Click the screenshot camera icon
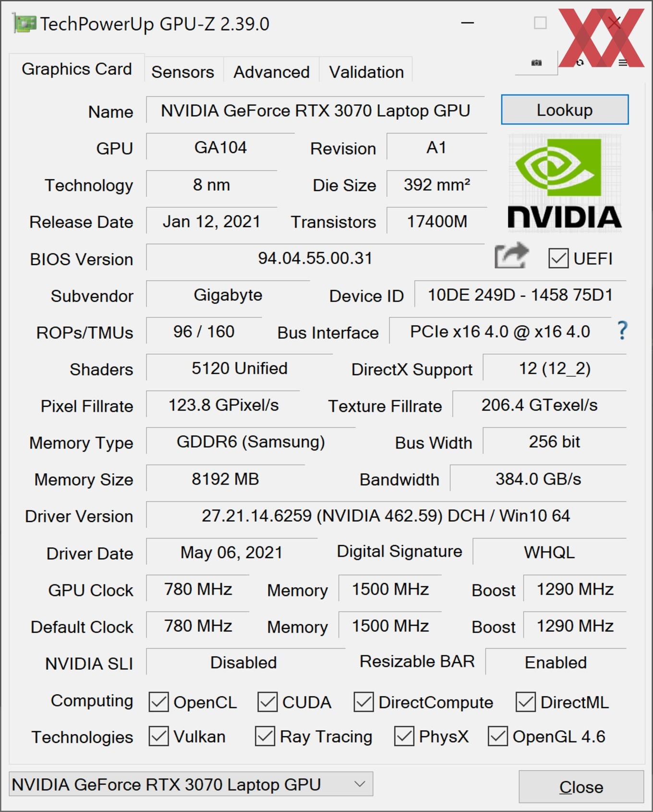653x812 pixels. pos(536,62)
